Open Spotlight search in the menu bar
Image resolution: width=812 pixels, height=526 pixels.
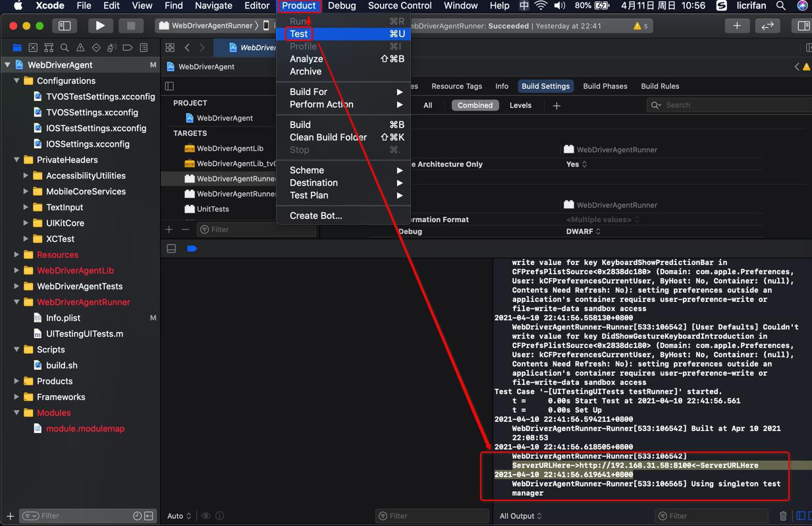[x=781, y=6]
